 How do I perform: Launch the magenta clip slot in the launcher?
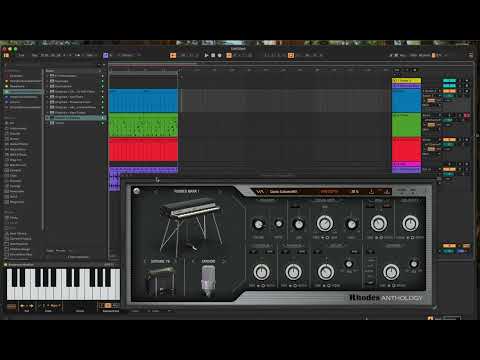pyautogui.click(x=406, y=164)
